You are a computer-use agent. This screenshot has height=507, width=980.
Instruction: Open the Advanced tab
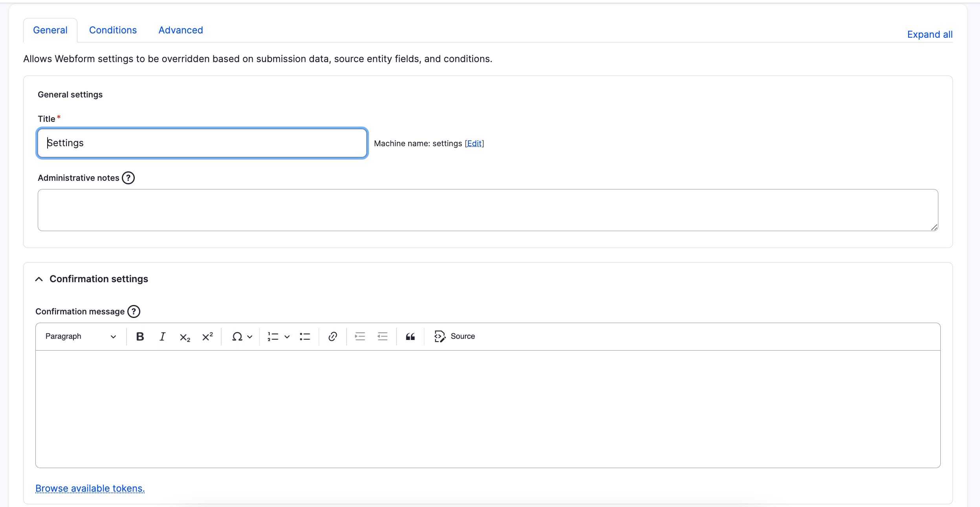point(181,30)
